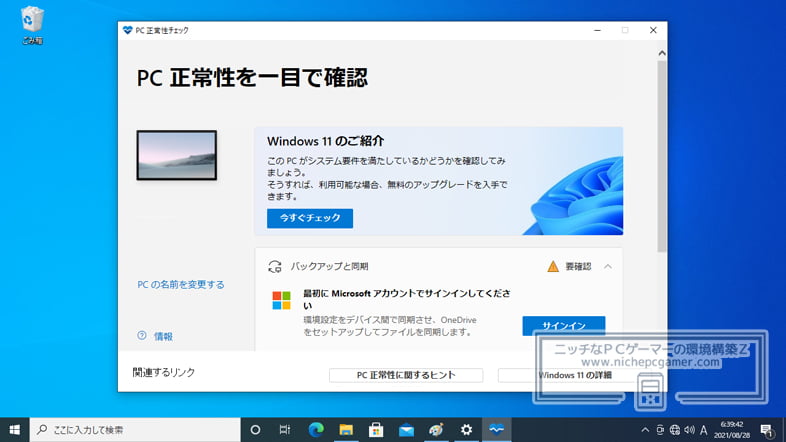
Task: Open the Mail app from the taskbar
Action: pyautogui.click(x=406, y=429)
